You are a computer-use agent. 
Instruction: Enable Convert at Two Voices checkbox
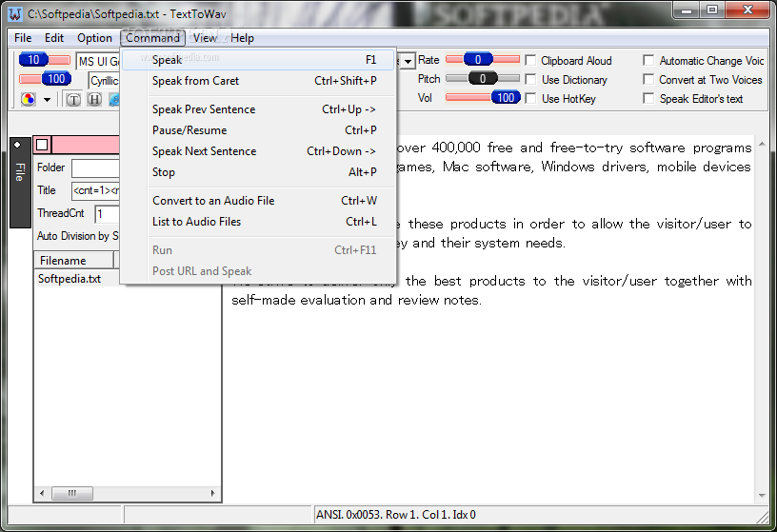point(648,79)
